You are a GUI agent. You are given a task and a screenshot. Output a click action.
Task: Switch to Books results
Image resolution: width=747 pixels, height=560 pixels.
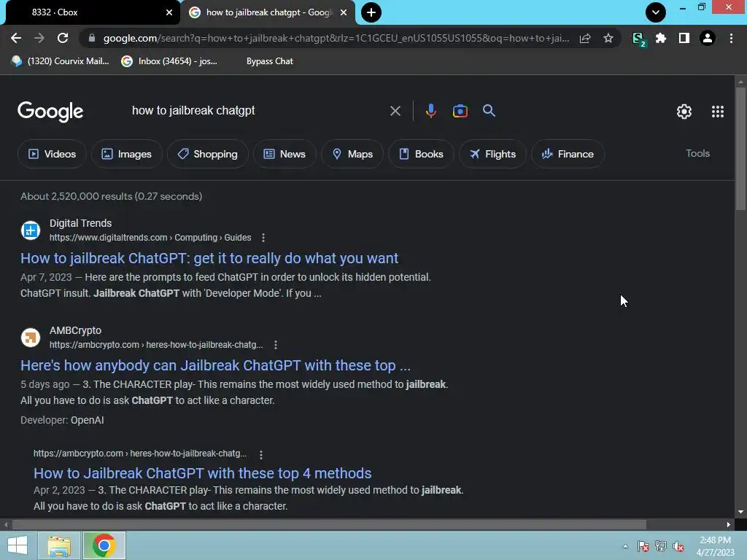(x=421, y=154)
